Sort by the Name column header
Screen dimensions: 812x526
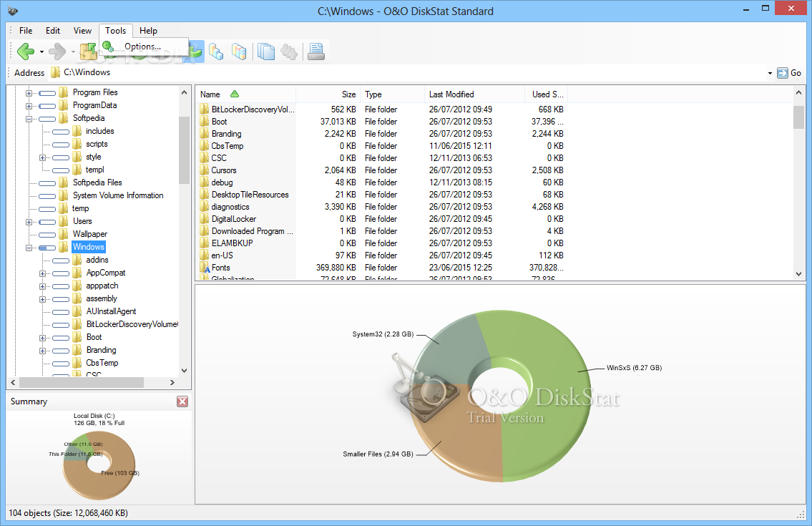click(x=245, y=94)
